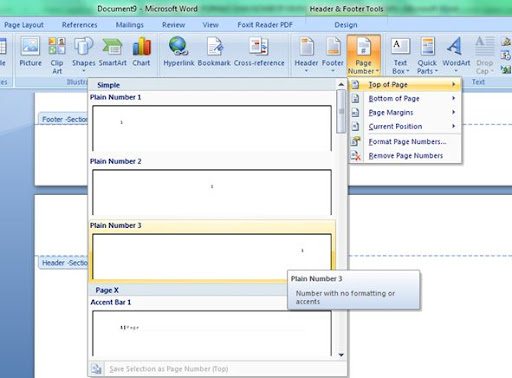
Task: Click the Page Number button
Action: coord(363,55)
